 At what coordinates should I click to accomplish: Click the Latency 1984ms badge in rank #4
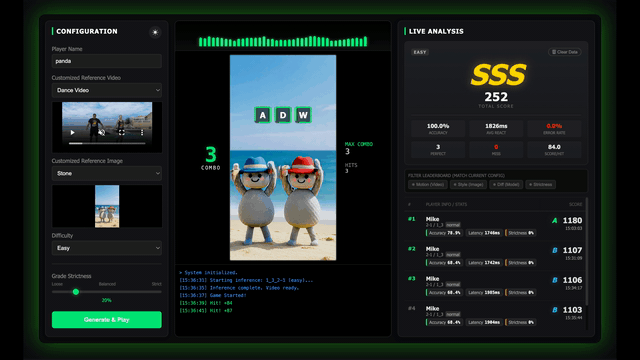pyautogui.click(x=484, y=322)
